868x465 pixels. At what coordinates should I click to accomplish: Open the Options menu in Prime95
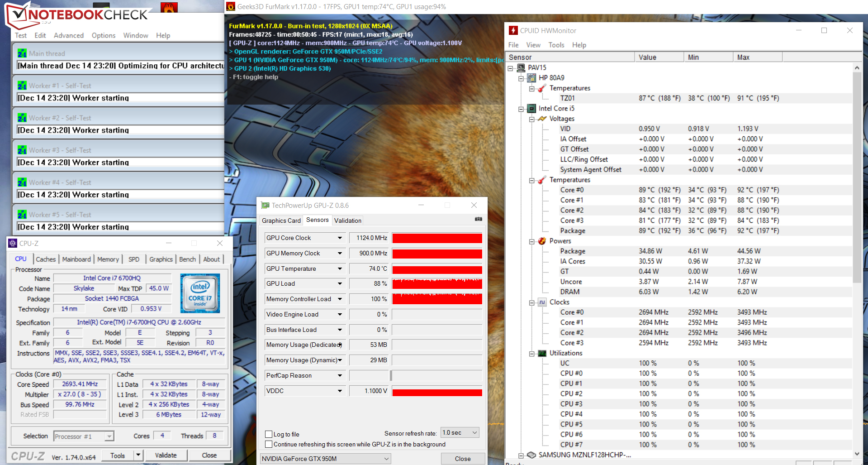pyautogui.click(x=104, y=35)
